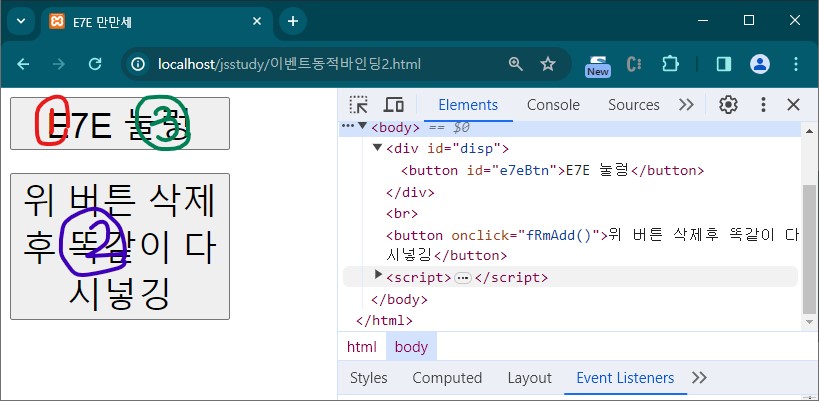The image size is (819, 401).
Task: Open the actions dots beside body
Action: [348, 126]
